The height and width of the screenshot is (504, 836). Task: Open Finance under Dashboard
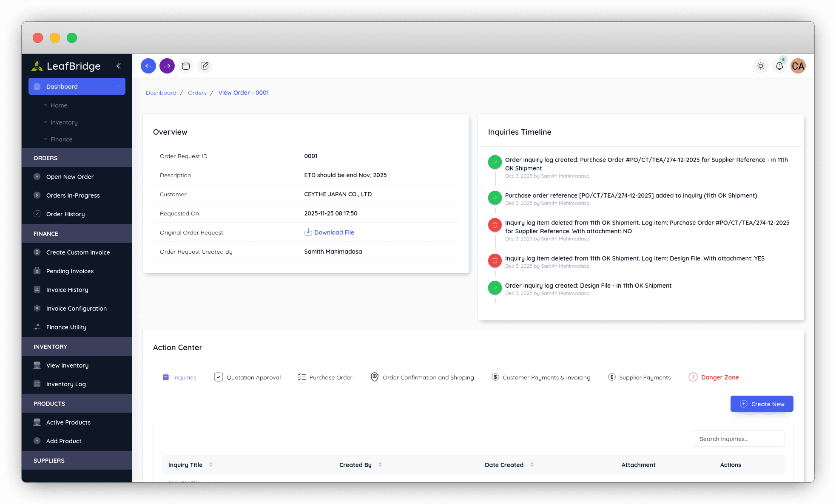tap(61, 139)
